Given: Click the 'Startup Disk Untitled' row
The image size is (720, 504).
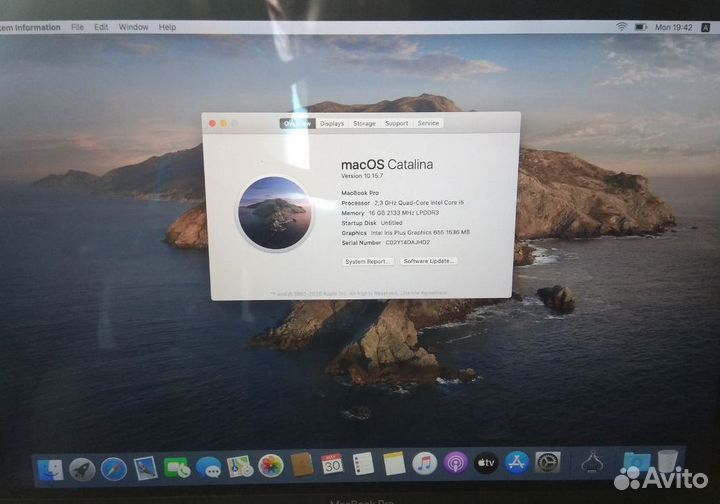Looking at the screenshot, I should click(372, 223).
